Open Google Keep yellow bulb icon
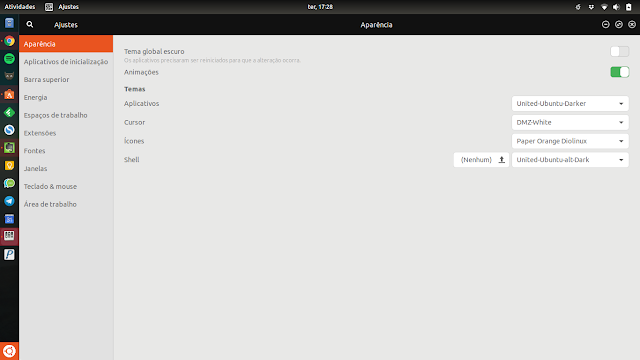Screen dimensions: 640x360 point(9,165)
